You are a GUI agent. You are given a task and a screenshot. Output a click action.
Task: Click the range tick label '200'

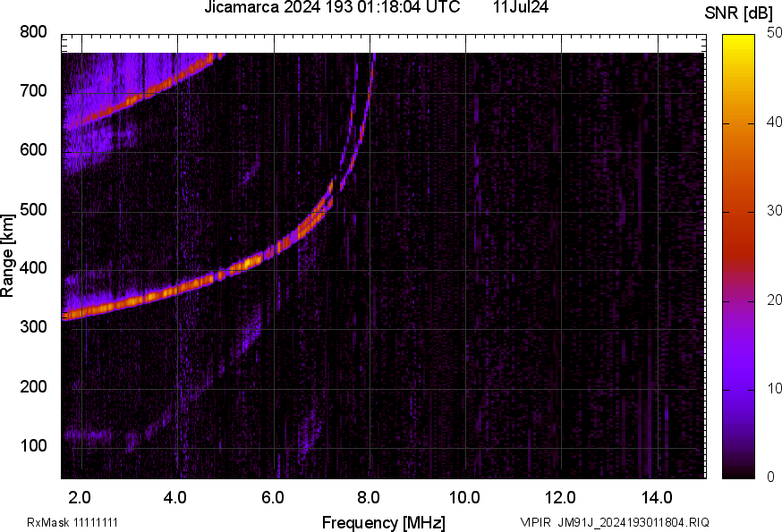pyautogui.click(x=33, y=386)
